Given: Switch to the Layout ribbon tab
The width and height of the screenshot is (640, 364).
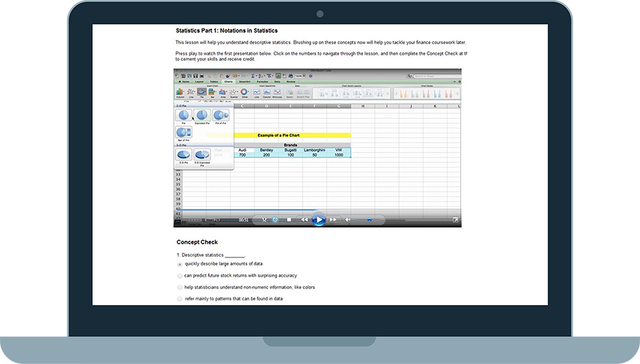Looking at the screenshot, I should [199, 81].
